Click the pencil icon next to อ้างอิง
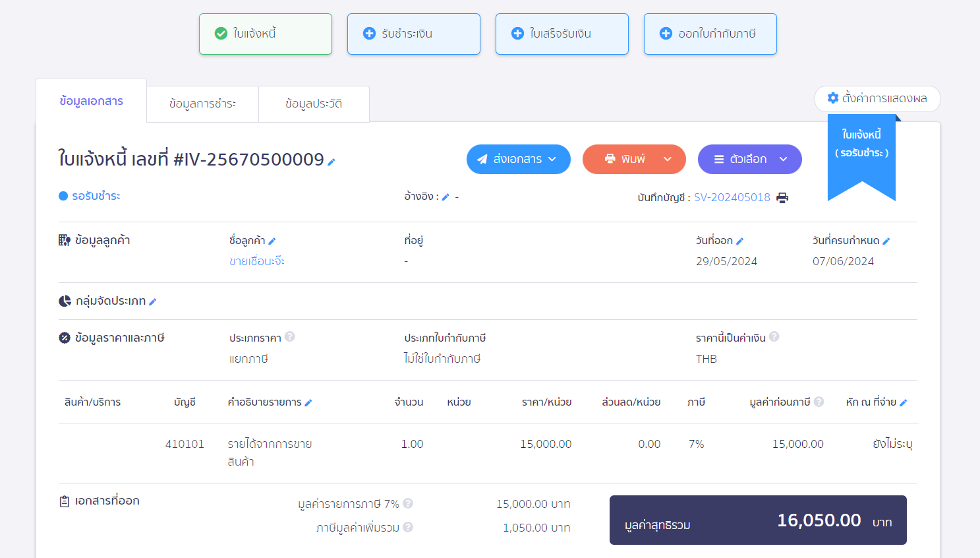The image size is (980, 558). pyautogui.click(x=446, y=197)
